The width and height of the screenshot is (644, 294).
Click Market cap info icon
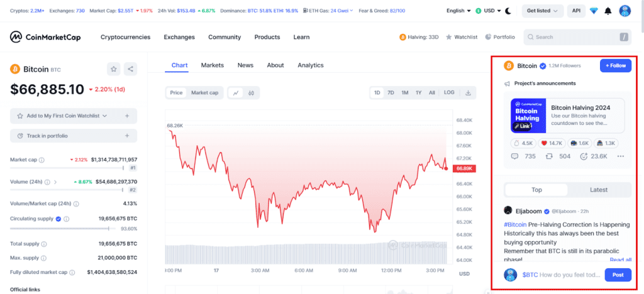[x=42, y=160]
